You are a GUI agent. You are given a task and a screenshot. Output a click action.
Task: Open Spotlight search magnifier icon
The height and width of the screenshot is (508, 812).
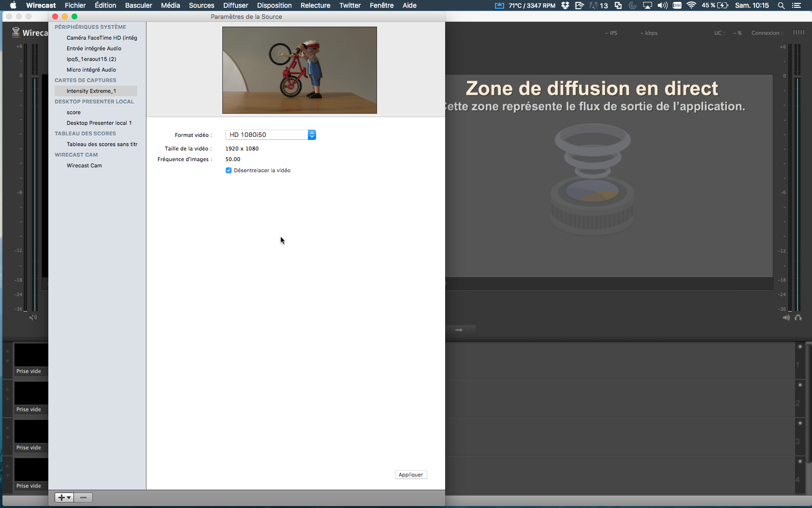[781, 5]
